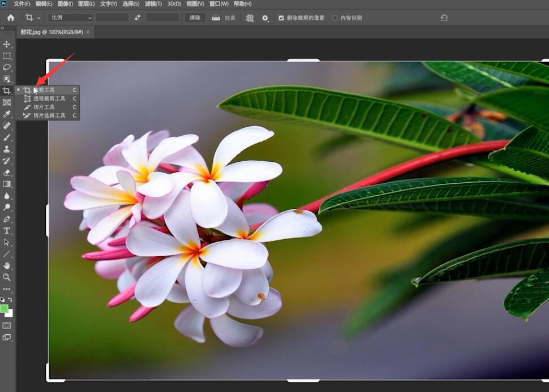Go to the Home screen
Image resolution: width=549 pixels, height=392 pixels.
click(x=11, y=18)
